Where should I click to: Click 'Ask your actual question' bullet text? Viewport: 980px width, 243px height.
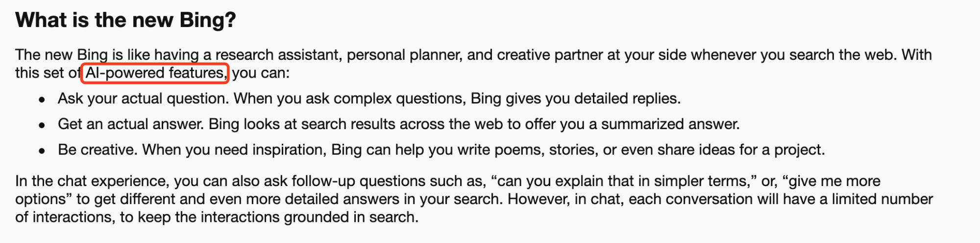(x=144, y=99)
